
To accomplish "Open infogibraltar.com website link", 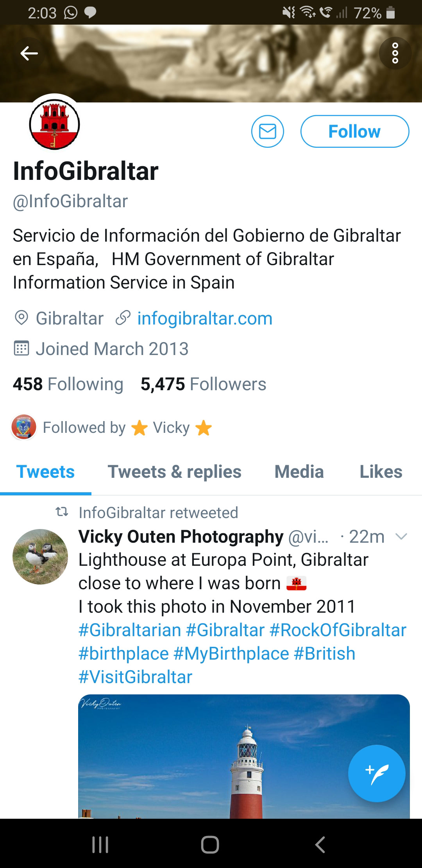I will click(x=205, y=318).
